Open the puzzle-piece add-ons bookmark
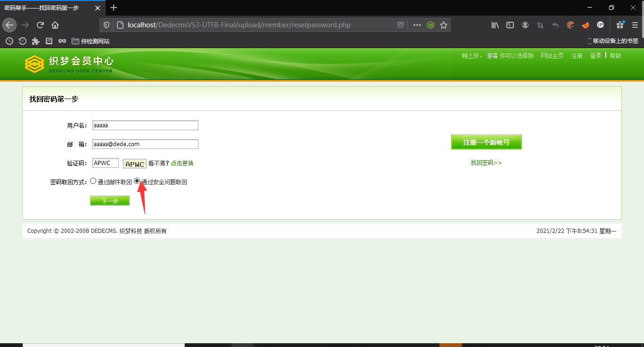This screenshot has height=347, width=644. (x=35, y=41)
